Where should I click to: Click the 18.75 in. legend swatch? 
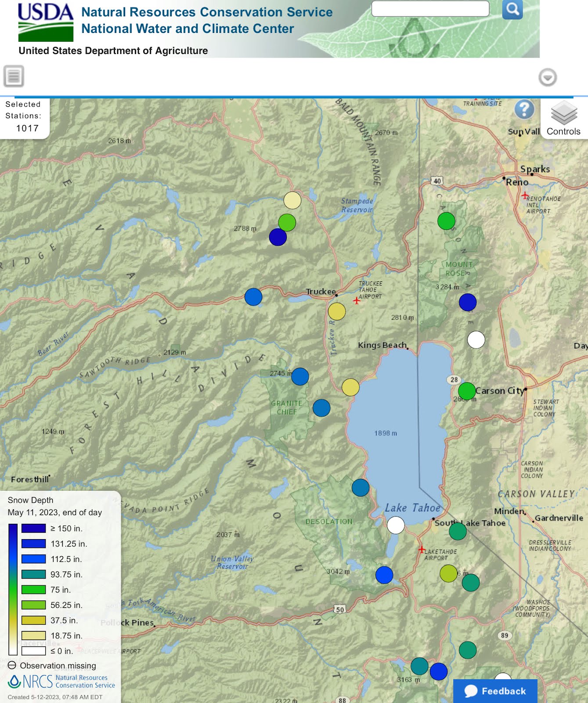pyautogui.click(x=34, y=636)
